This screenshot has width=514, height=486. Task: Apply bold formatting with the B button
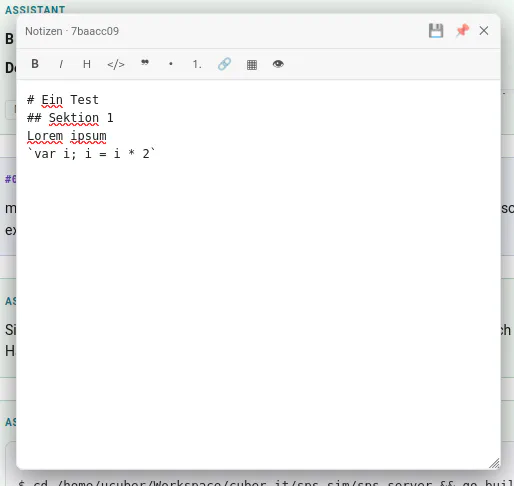click(35, 64)
